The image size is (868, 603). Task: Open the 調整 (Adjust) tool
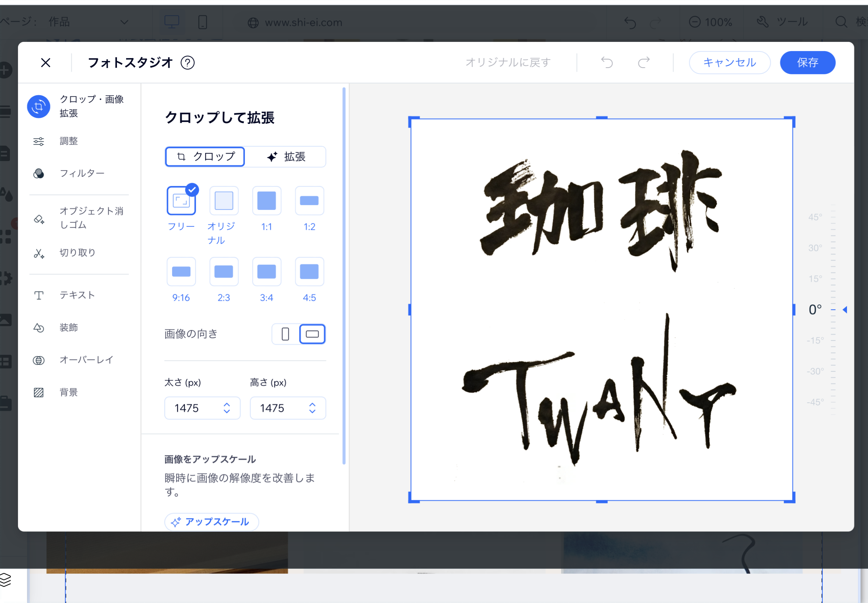68,141
